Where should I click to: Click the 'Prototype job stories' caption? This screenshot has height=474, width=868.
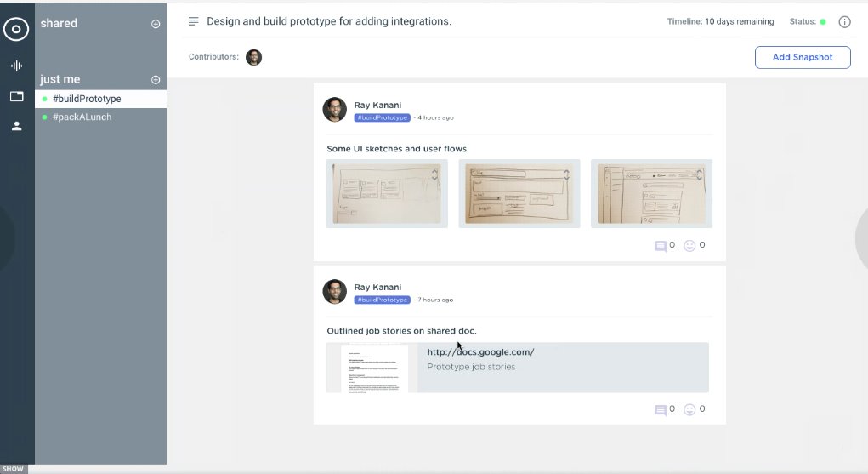pyautogui.click(x=471, y=367)
